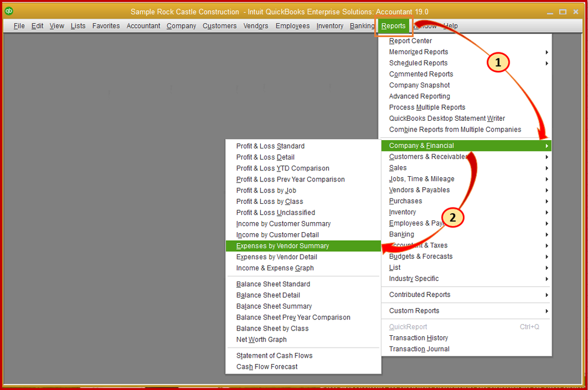
Task: Open Advanced Reporting
Action: click(x=467, y=96)
